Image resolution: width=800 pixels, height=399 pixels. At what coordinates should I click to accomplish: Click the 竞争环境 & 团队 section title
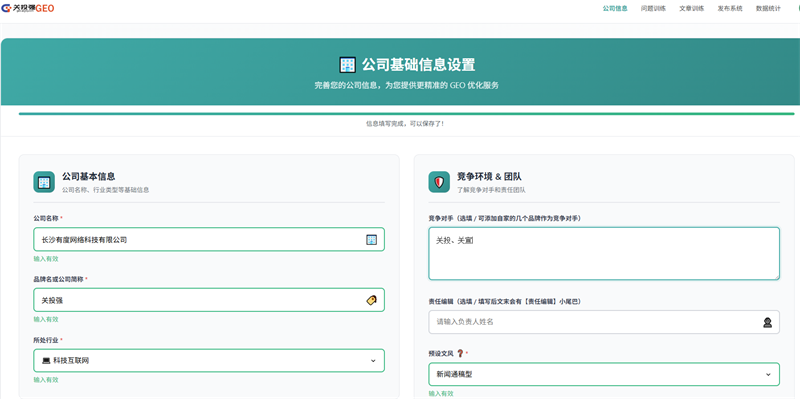pos(489,177)
